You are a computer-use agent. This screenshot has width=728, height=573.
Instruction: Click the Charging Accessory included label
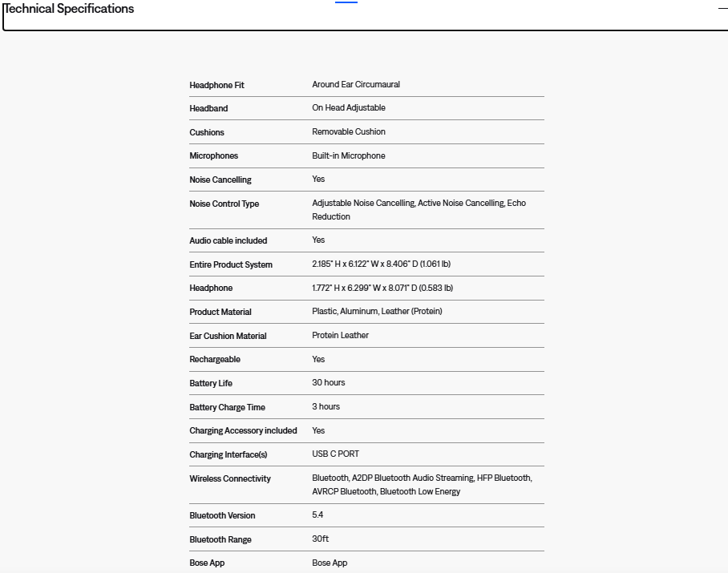pos(243,430)
